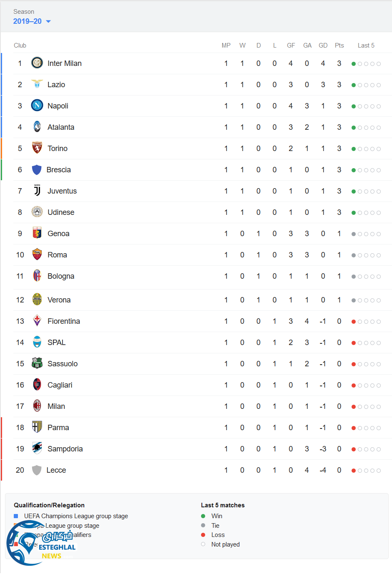The image size is (392, 577).
Task: Click the Inter Milan club crest
Action: [x=37, y=63]
